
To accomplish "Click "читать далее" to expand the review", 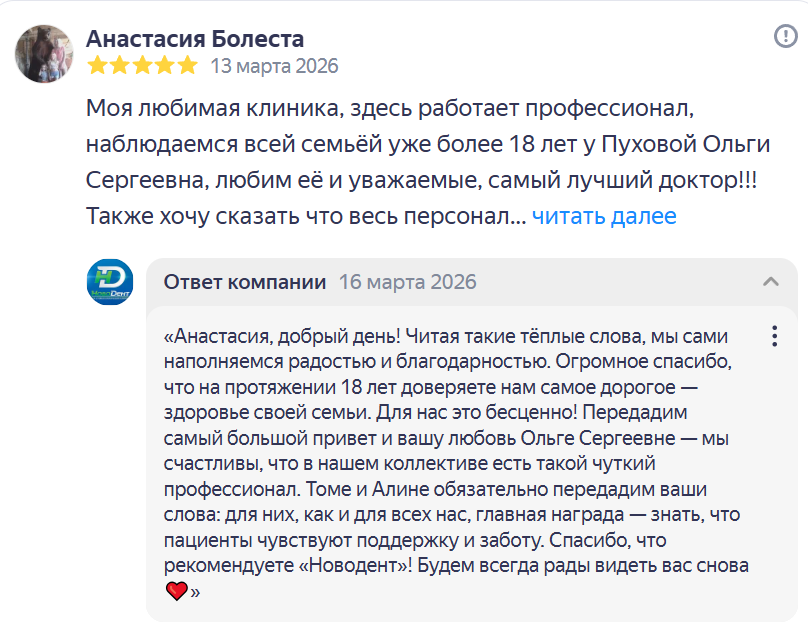I will point(604,216).
